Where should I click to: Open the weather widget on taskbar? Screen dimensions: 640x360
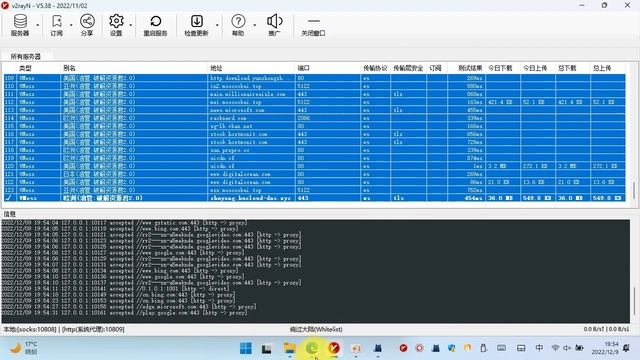click(24, 348)
